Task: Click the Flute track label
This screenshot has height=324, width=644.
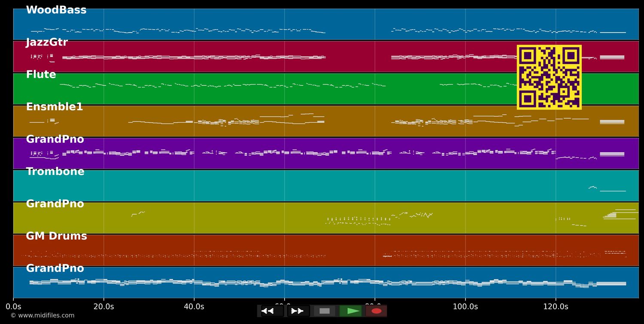Action: click(41, 75)
